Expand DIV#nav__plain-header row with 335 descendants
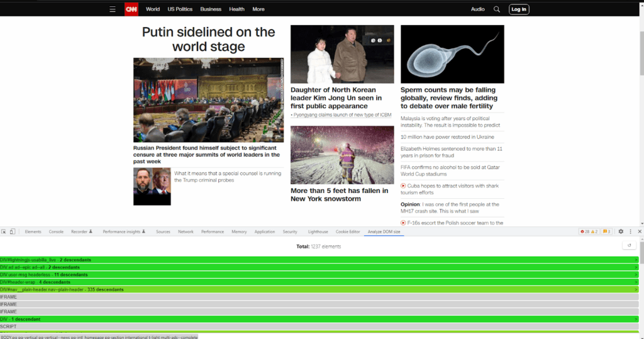This screenshot has width=644, height=339. coord(319,289)
